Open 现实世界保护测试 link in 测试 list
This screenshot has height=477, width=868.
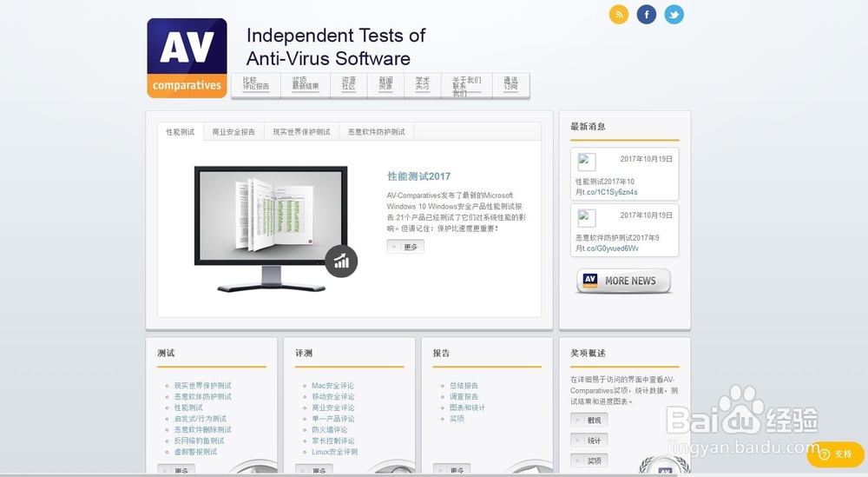point(202,386)
